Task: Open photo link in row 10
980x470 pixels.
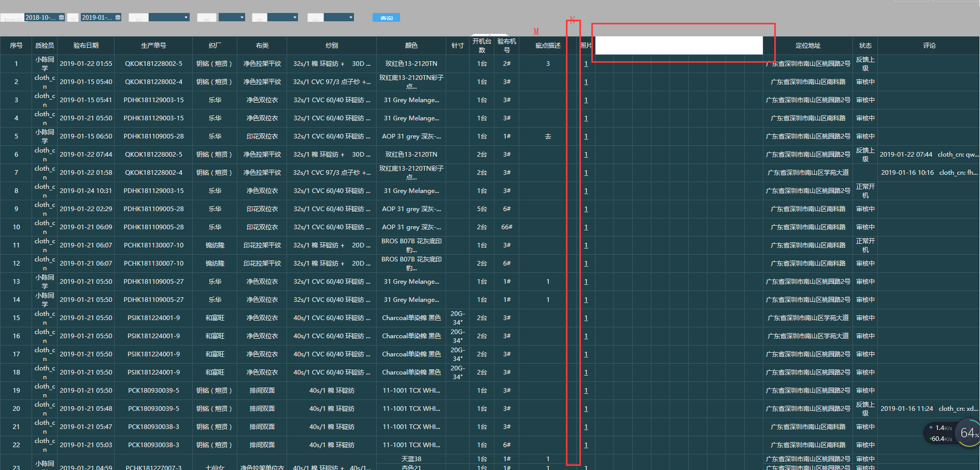Action: (586, 227)
